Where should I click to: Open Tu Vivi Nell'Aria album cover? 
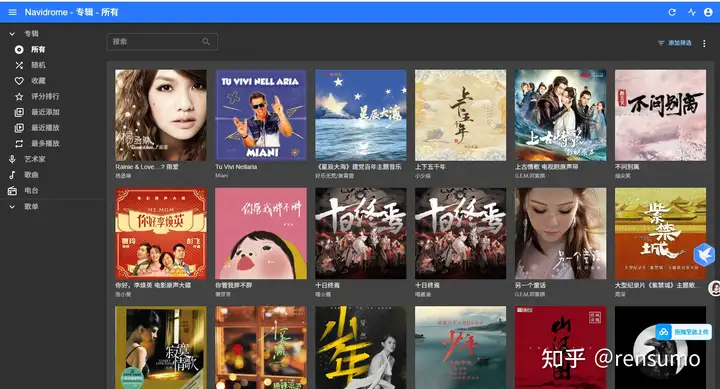point(261,115)
